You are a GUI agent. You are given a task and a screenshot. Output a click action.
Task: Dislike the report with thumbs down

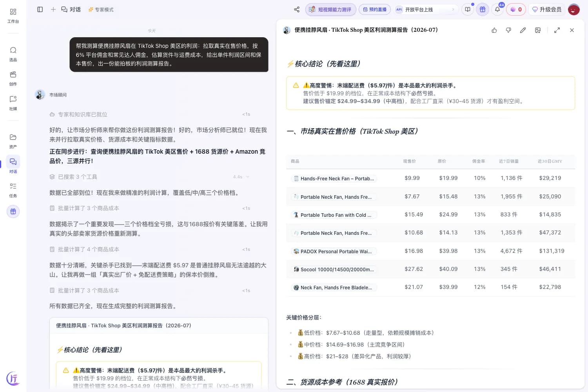pyautogui.click(x=508, y=30)
